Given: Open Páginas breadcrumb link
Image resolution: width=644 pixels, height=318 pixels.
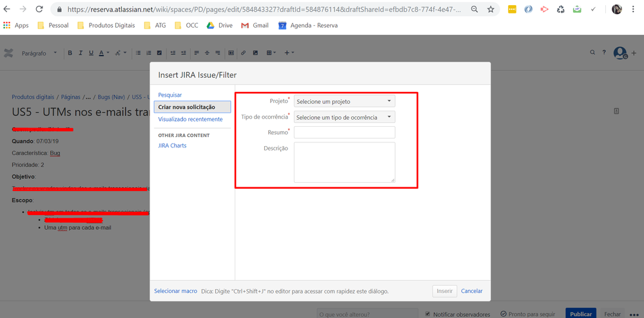Looking at the screenshot, I should tap(71, 97).
